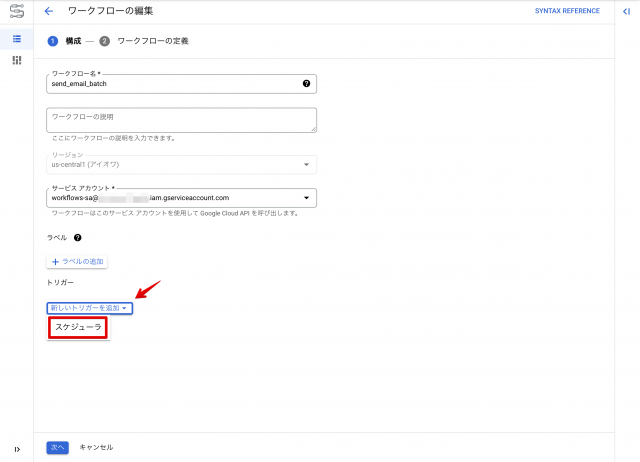Open the second sidebar dashboard icon
Image resolution: width=640 pixels, height=462 pixels.
[17, 60]
